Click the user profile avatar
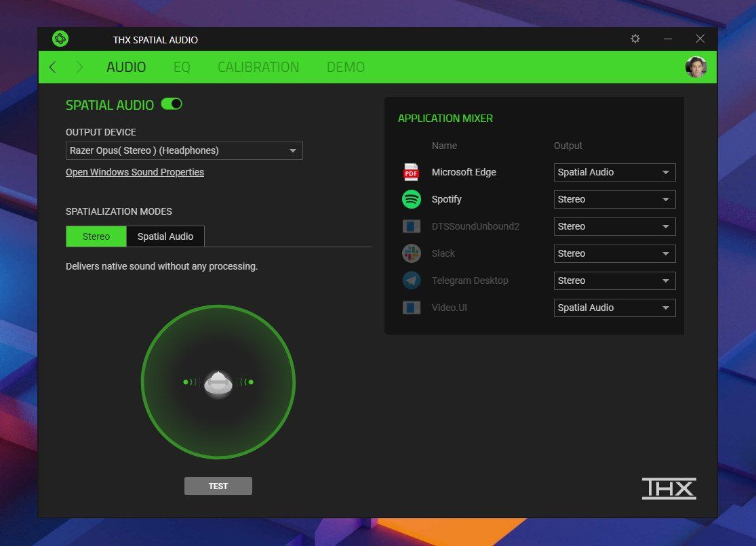 pos(696,67)
